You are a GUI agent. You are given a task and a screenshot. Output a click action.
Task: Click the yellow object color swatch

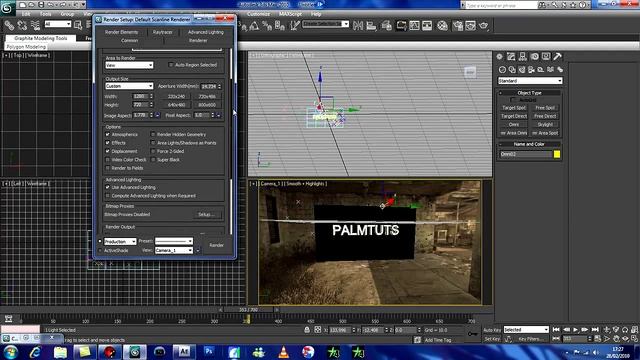[x=557, y=154]
